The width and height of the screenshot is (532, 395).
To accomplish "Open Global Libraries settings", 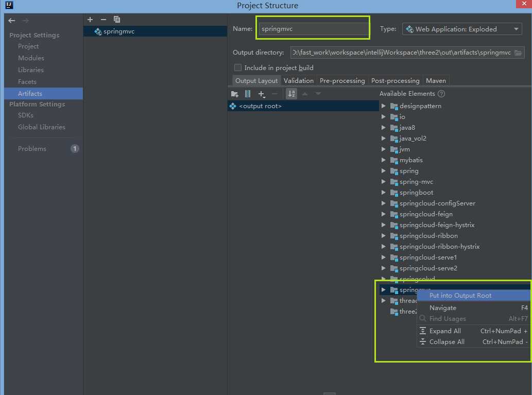I will click(x=41, y=127).
